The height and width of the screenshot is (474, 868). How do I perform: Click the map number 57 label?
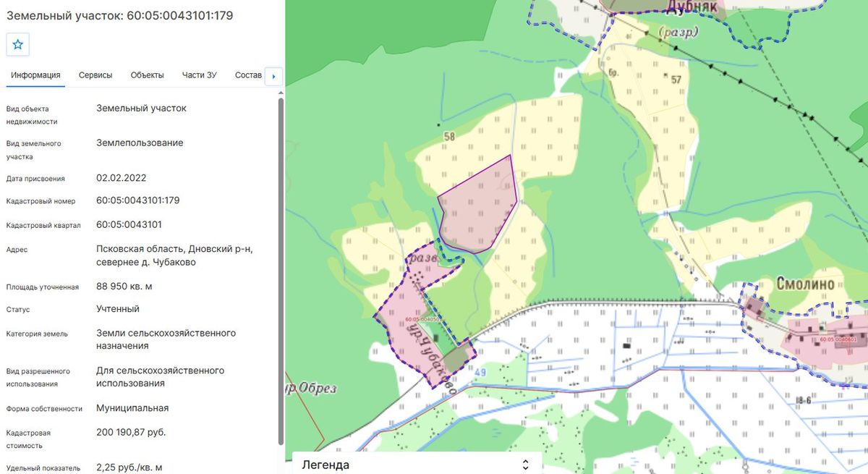click(676, 79)
